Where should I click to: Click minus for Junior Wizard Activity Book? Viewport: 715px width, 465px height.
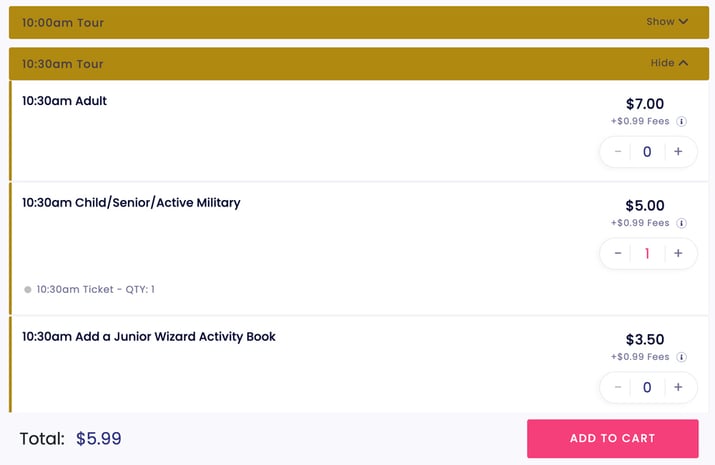tap(618, 387)
